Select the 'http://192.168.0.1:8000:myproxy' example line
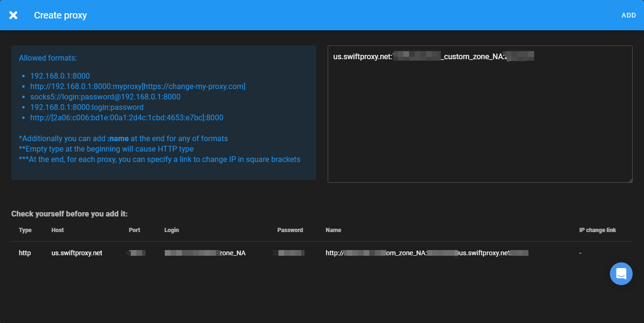This screenshot has width=644, height=323. [138, 86]
